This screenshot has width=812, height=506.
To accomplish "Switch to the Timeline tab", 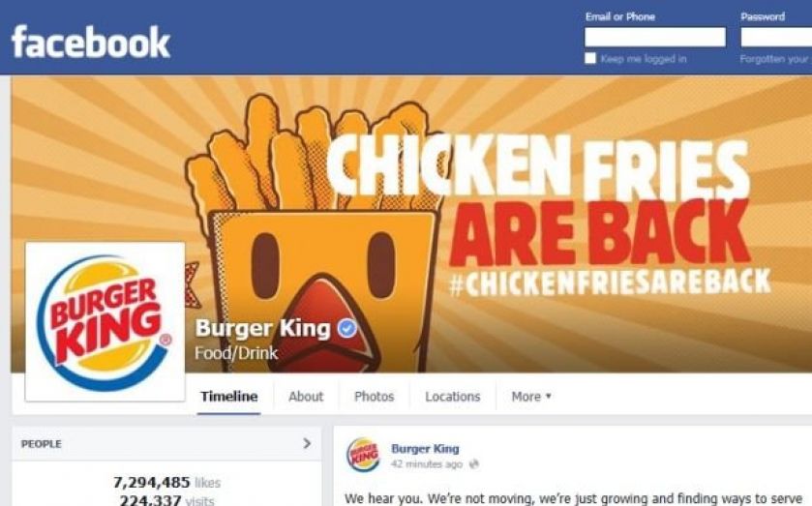I will point(229,397).
